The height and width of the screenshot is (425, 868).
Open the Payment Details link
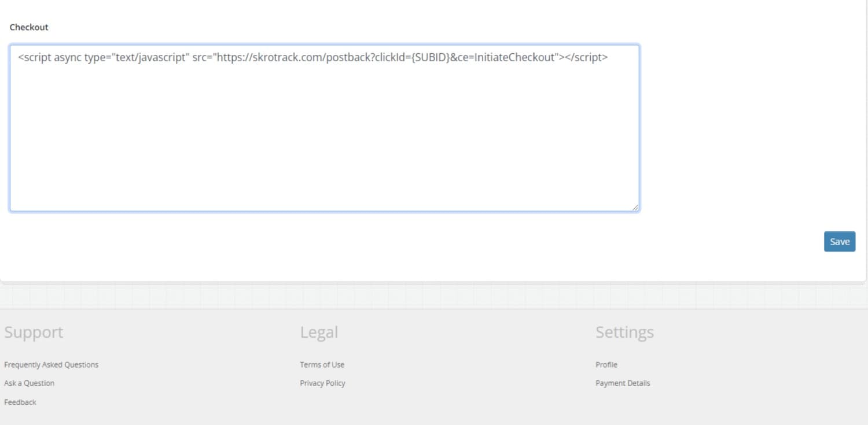coord(623,383)
